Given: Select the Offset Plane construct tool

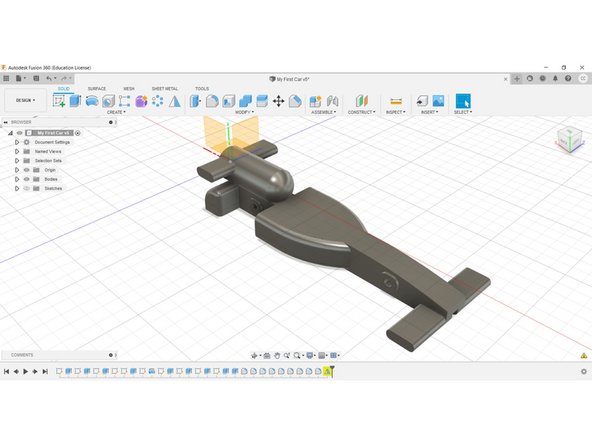Looking at the screenshot, I should click(361, 101).
